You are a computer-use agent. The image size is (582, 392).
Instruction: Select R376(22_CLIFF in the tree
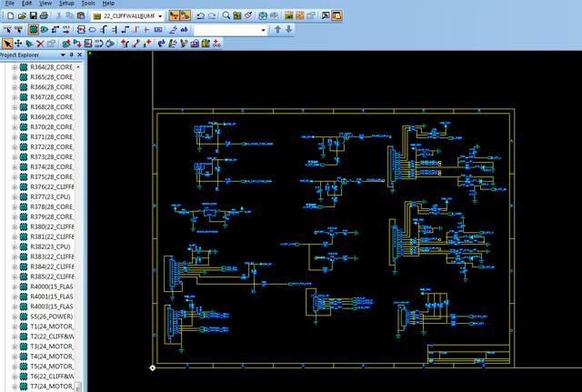(x=52, y=186)
